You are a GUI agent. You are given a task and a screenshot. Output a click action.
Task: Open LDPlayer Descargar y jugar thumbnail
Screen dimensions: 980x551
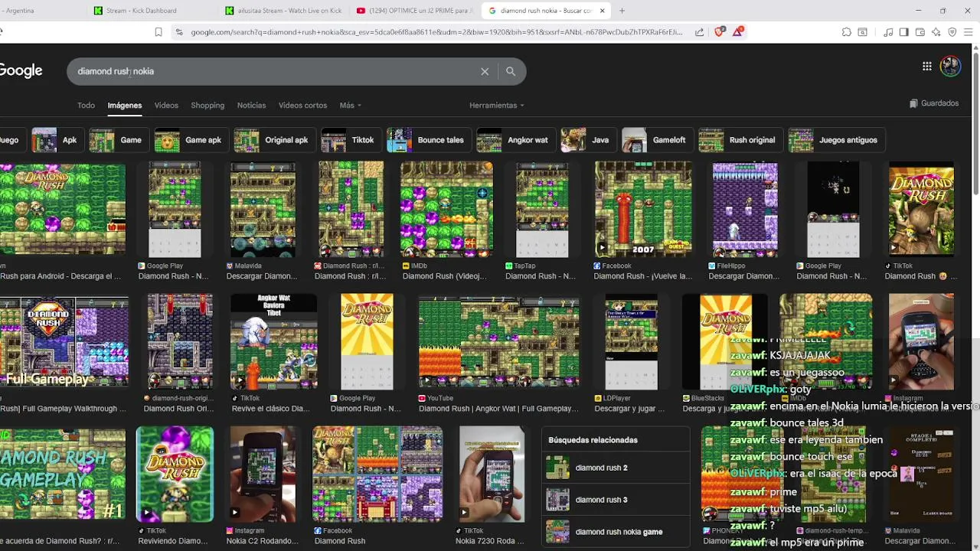[632, 341]
